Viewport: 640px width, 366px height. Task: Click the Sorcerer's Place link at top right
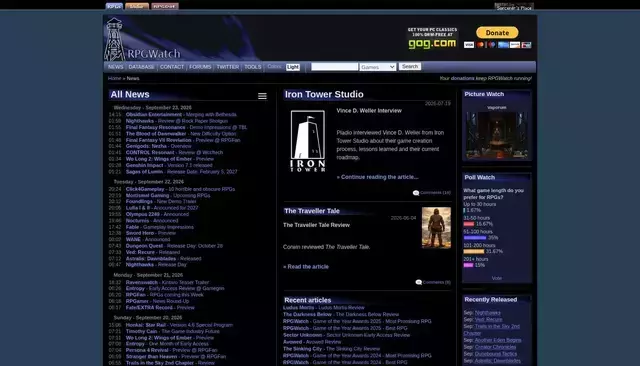[514, 7]
